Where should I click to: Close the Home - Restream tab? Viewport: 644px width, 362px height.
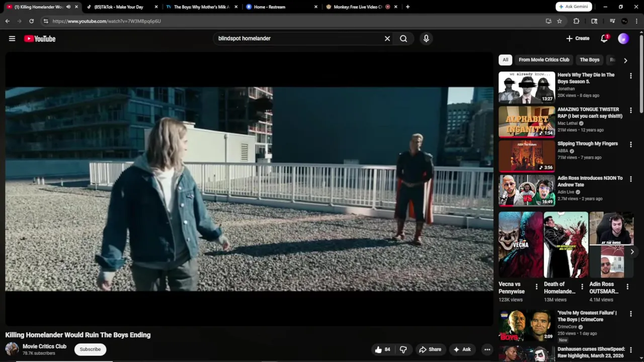(316, 7)
